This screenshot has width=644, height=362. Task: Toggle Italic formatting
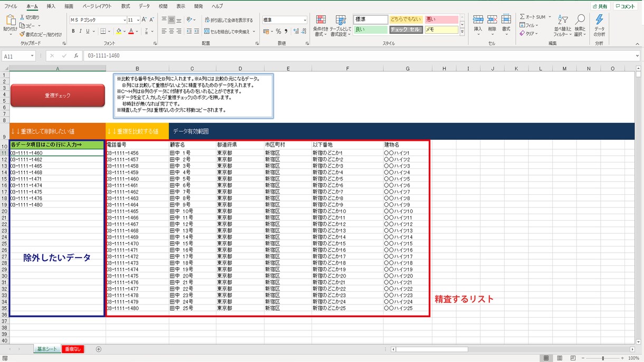click(x=81, y=32)
